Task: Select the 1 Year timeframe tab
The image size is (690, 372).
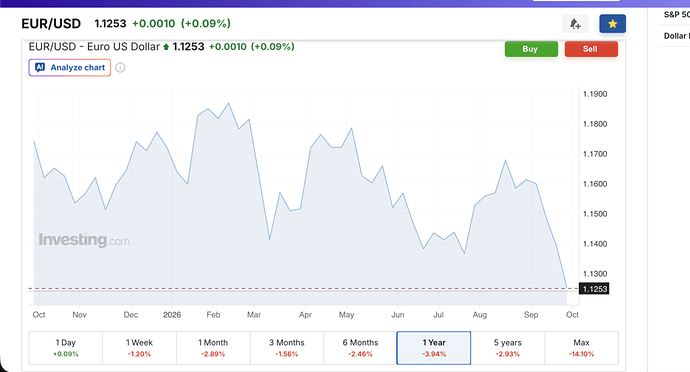Action: pos(434,348)
